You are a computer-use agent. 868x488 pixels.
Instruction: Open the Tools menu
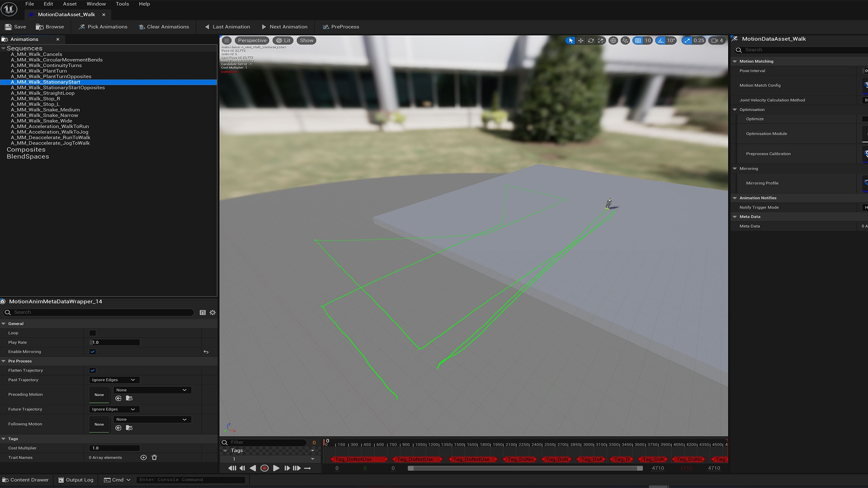click(x=122, y=4)
